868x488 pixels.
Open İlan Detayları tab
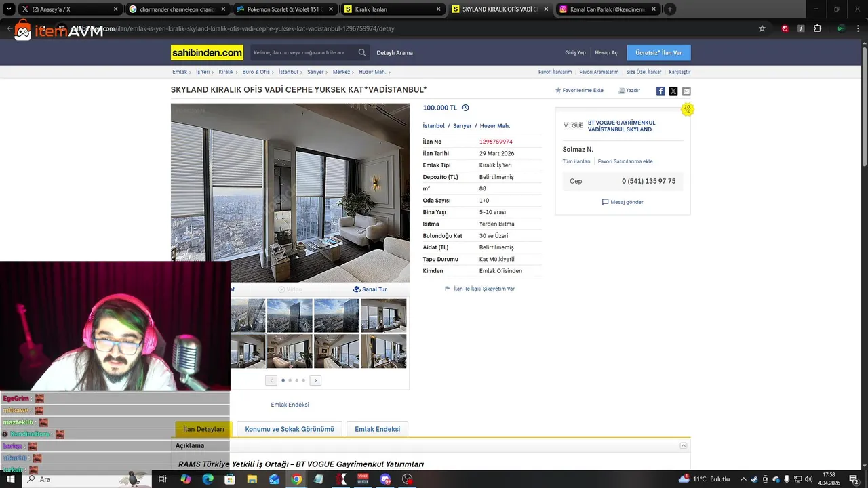tap(203, 429)
